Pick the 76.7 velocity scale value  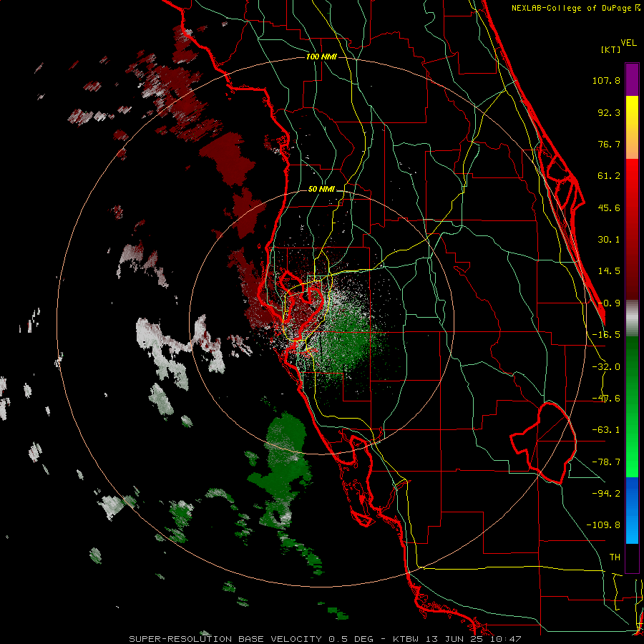point(609,144)
